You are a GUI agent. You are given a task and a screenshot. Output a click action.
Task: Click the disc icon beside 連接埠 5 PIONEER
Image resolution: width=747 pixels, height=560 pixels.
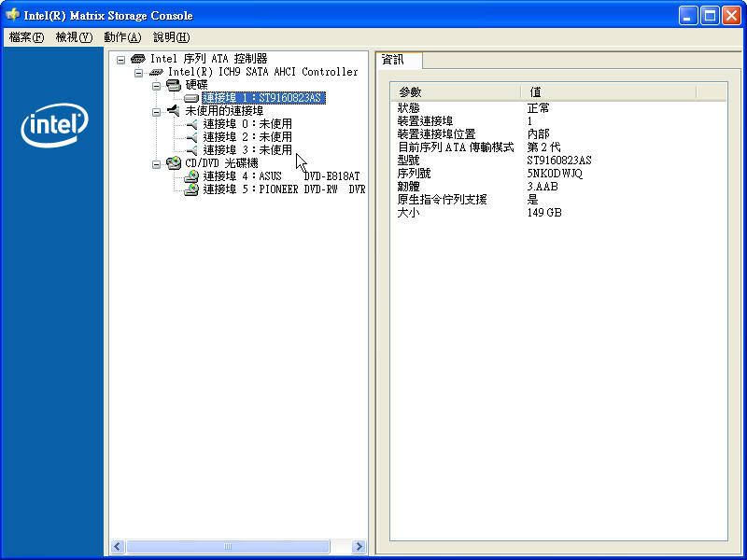[x=191, y=189]
